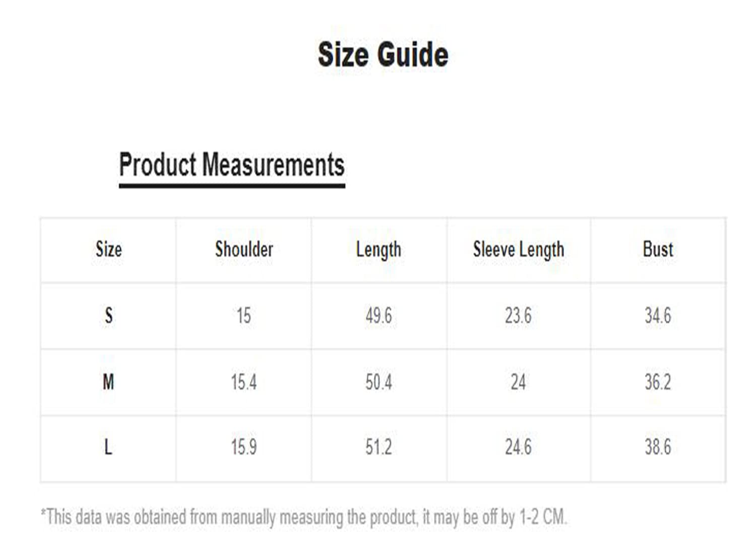The height and width of the screenshot is (554, 756).
Task: Click the Size column header
Action: click(108, 249)
